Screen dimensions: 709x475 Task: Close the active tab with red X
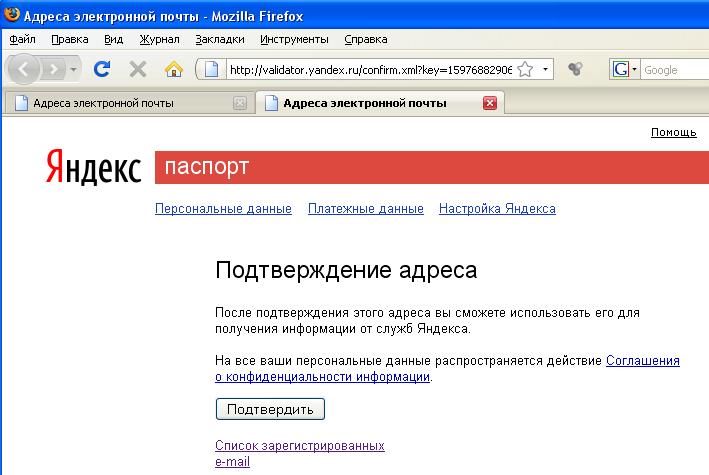click(490, 103)
